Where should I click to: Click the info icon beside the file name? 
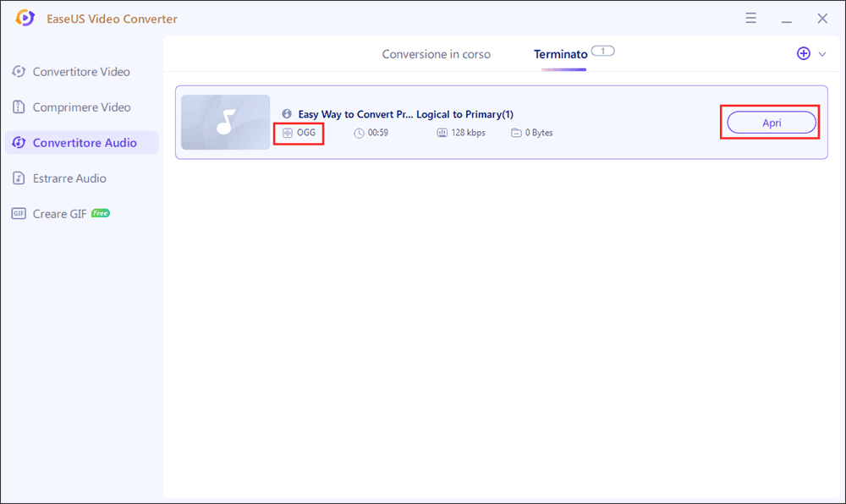[287, 113]
